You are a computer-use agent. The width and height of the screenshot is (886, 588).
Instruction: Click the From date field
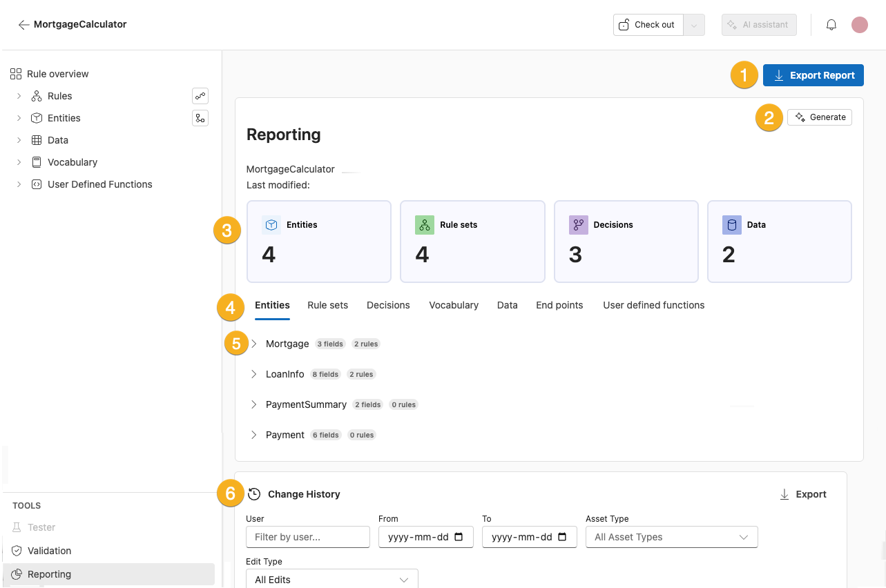(x=426, y=537)
